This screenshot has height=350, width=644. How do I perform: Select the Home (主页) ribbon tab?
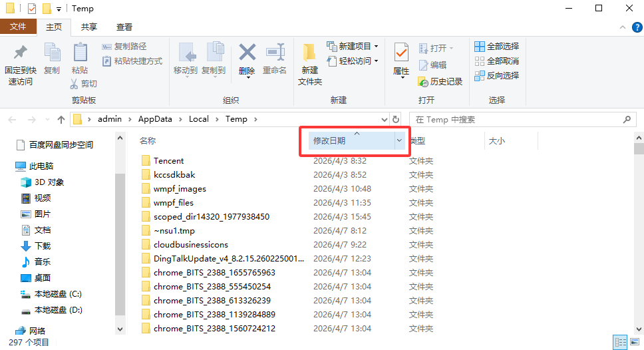pyautogui.click(x=54, y=27)
